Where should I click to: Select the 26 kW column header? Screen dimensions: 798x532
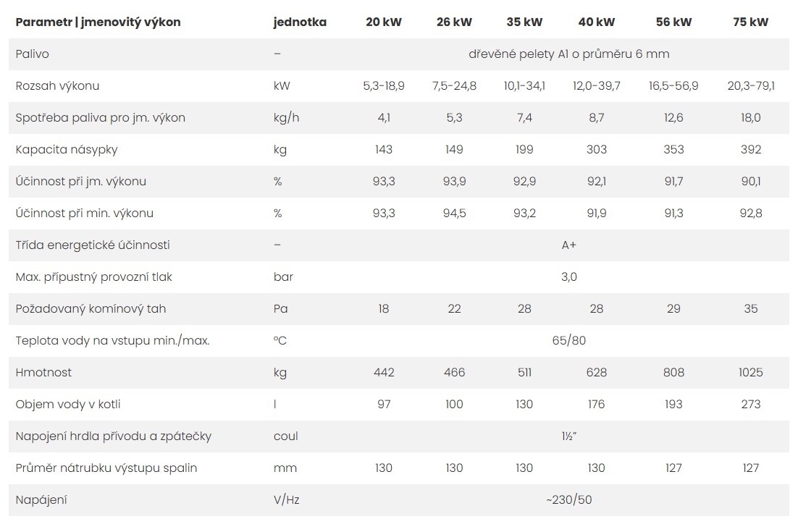click(454, 22)
